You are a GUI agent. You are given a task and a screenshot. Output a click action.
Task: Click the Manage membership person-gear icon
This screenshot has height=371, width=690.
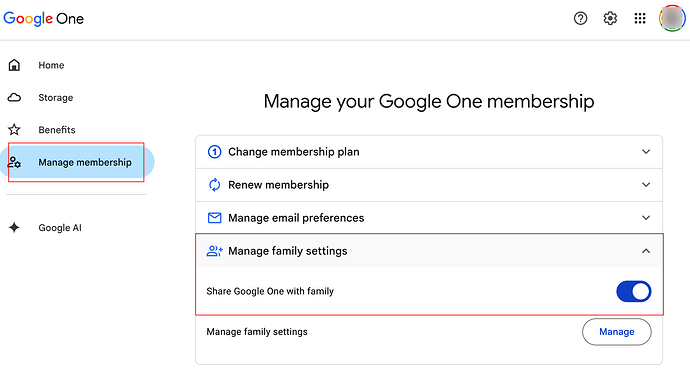pos(14,162)
